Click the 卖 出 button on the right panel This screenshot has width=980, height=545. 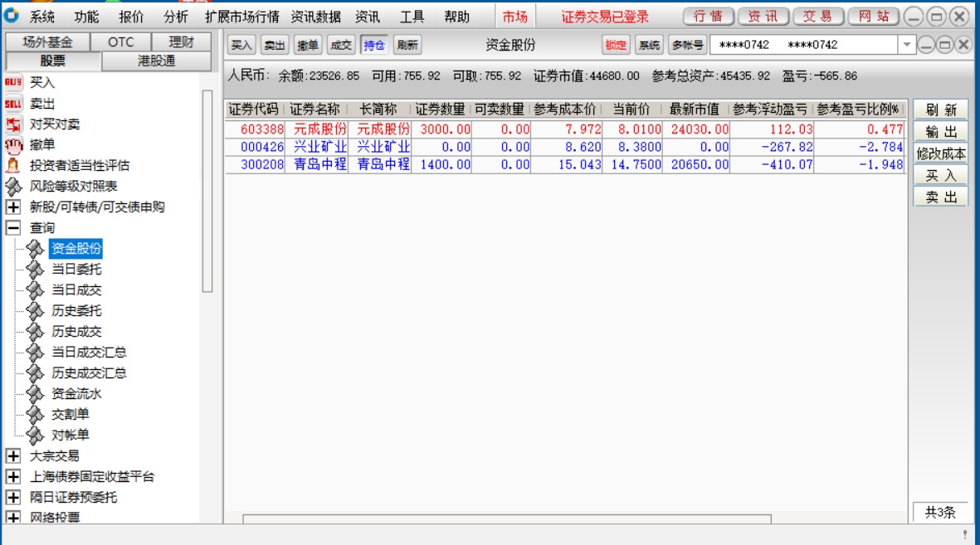tap(941, 197)
